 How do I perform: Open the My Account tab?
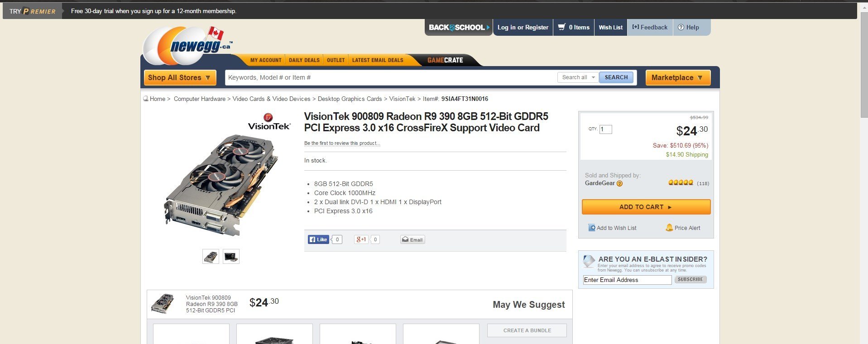point(266,60)
